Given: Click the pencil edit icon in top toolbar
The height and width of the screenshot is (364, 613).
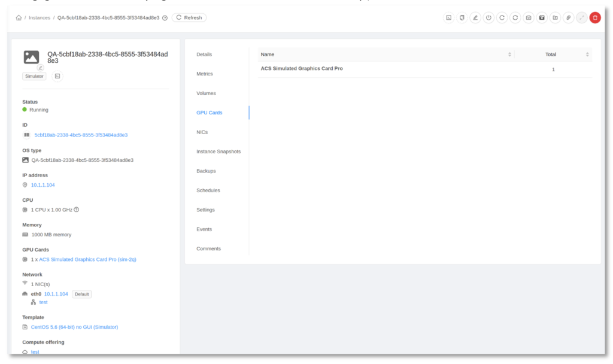Looking at the screenshot, I should pyautogui.click(x=475, y=18).
